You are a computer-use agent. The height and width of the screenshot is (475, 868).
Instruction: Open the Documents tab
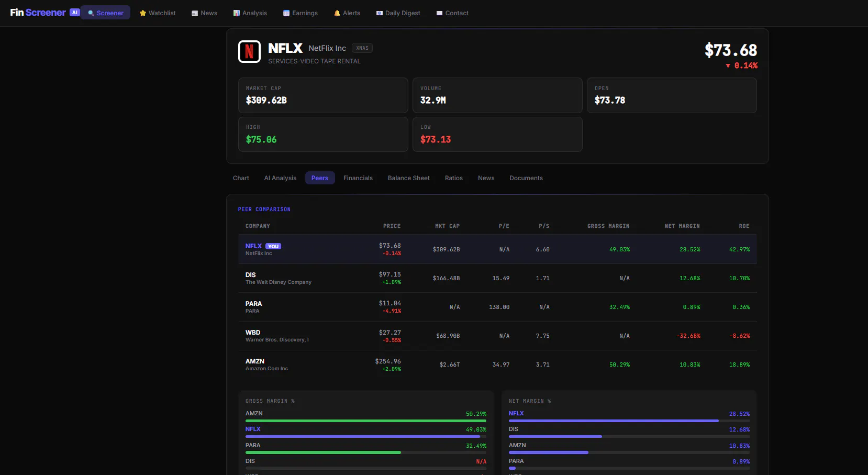(x=526, y=178)
